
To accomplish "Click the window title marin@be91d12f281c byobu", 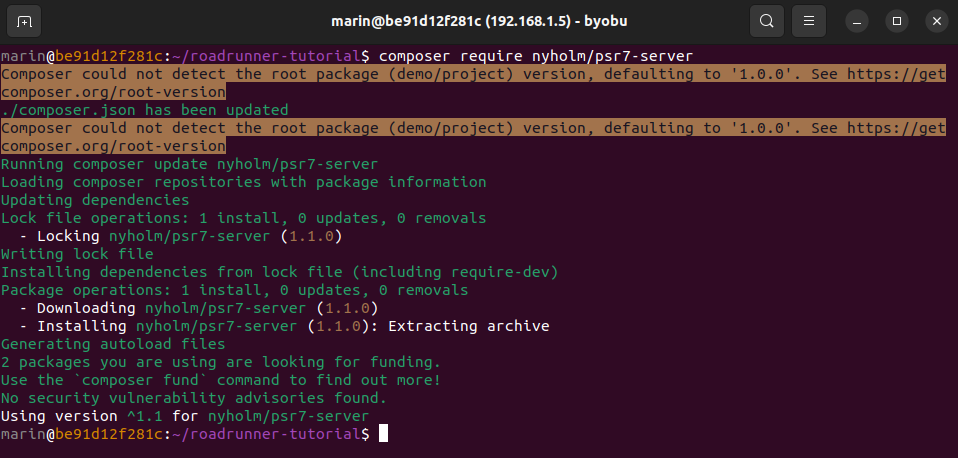I will [x=479, y=21].
